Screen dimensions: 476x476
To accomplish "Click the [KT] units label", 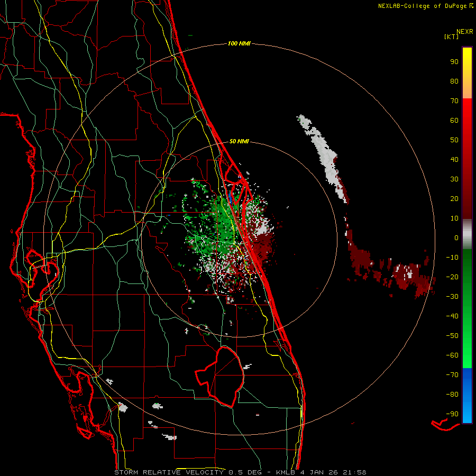I will click(x=451, y=36).
